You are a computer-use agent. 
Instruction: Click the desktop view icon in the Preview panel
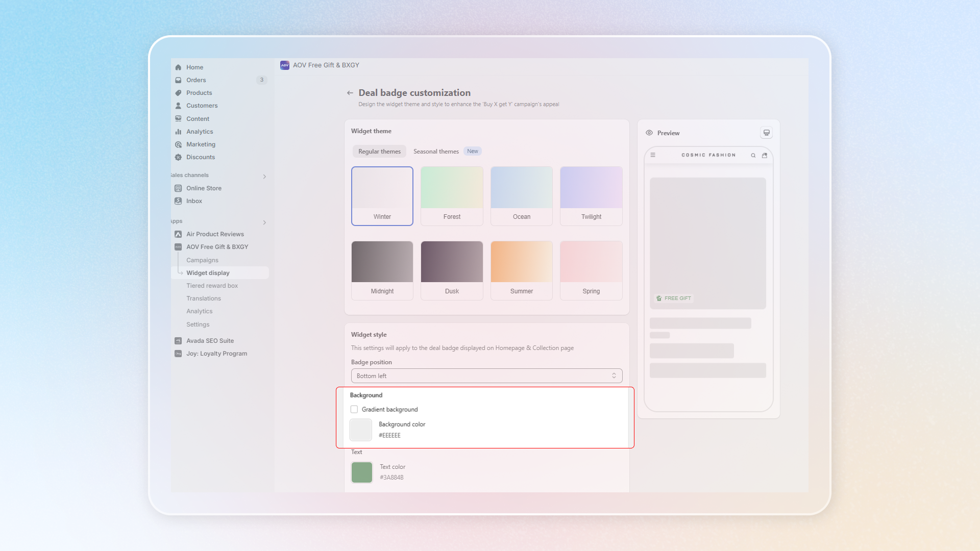pyautogui.click(x=766, y=133)
